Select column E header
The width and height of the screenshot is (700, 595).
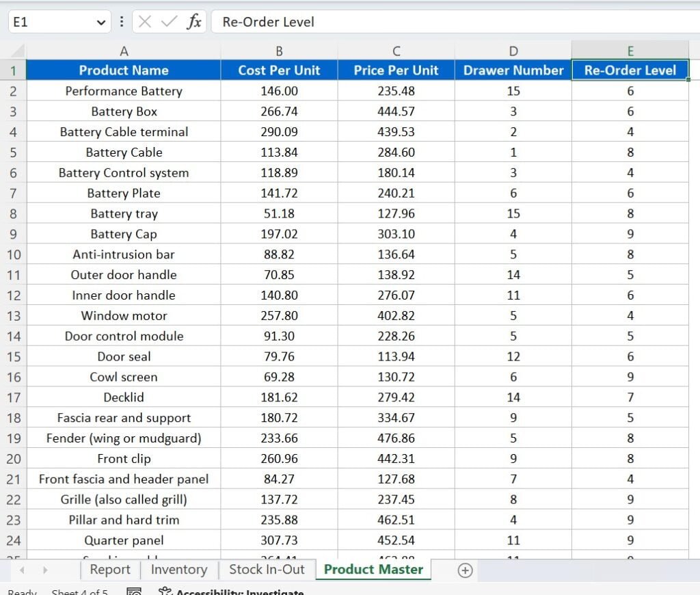630,50
